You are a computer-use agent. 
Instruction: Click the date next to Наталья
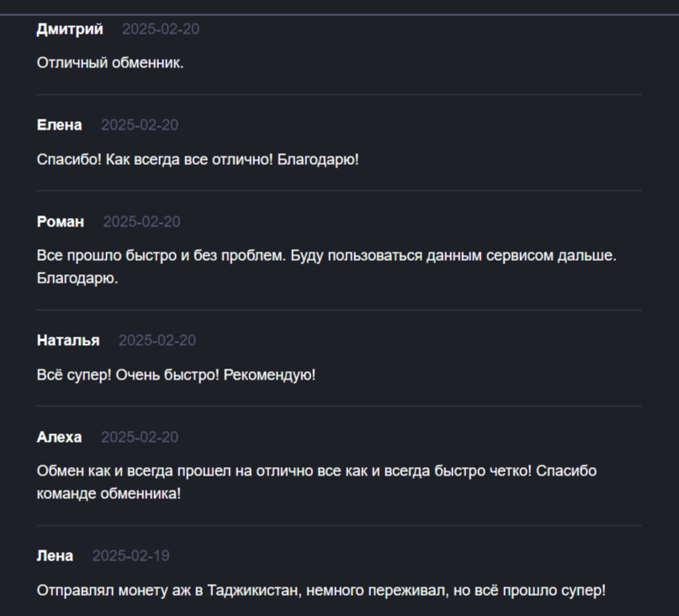(156, 341)
